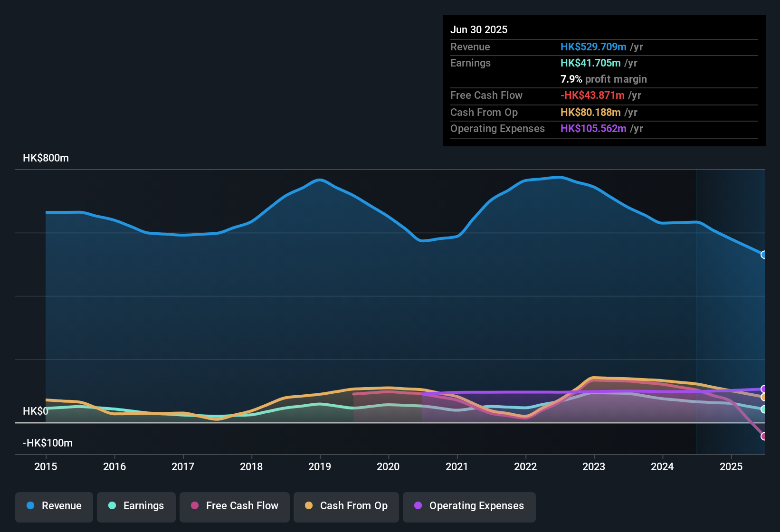
Task: Click the 7.9% profit margin text
Action: (x=603, y=79)
